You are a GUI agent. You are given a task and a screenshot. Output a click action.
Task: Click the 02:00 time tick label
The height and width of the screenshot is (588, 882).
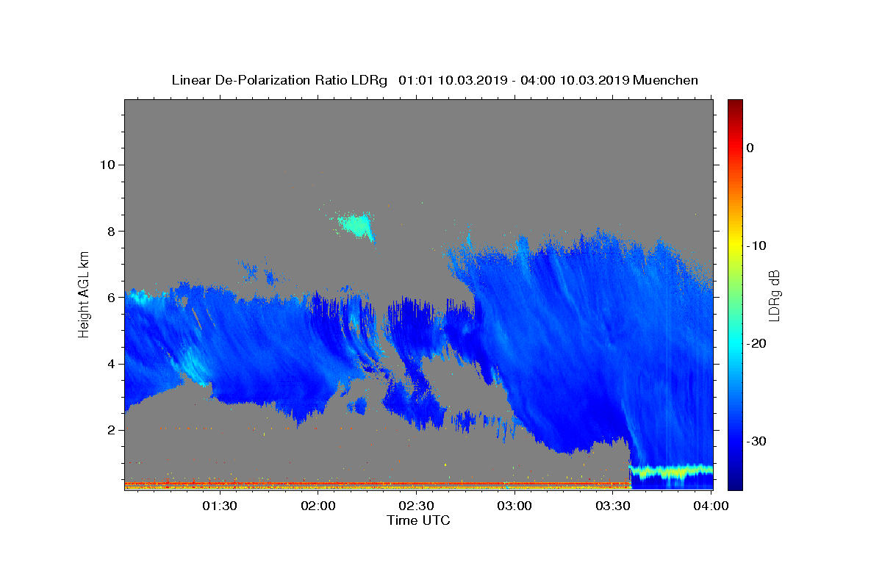(x=318, y=506)
